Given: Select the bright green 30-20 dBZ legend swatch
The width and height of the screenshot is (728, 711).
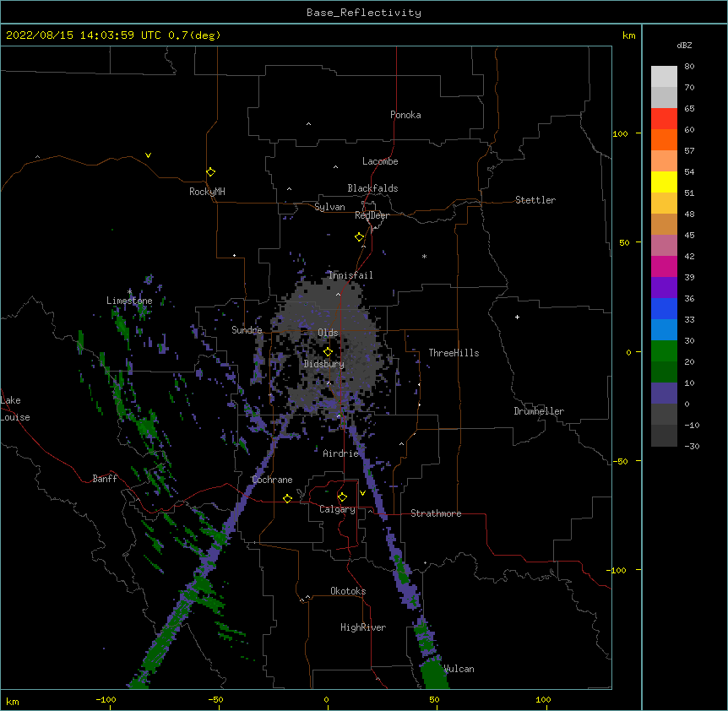Looking at the screenshot, I should pyautogui.click(x=664, y=351).
